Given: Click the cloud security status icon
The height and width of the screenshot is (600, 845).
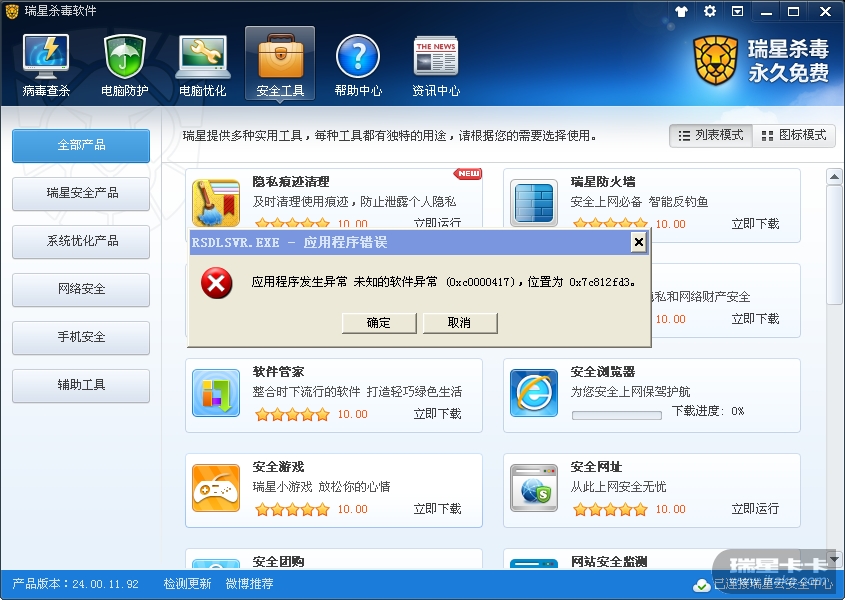Looking at the screenshot, I should (x=702, y=585).
